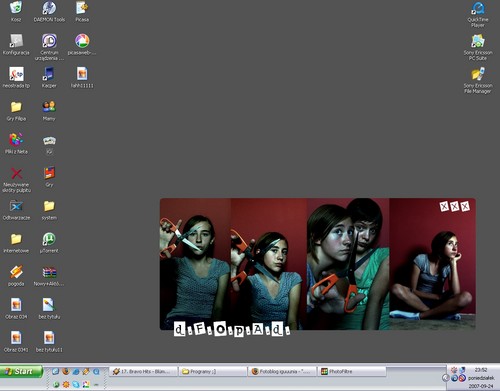Open the Picasa desktop shortcut
This screenshot has width=500, height=391.
click(82, 11)
